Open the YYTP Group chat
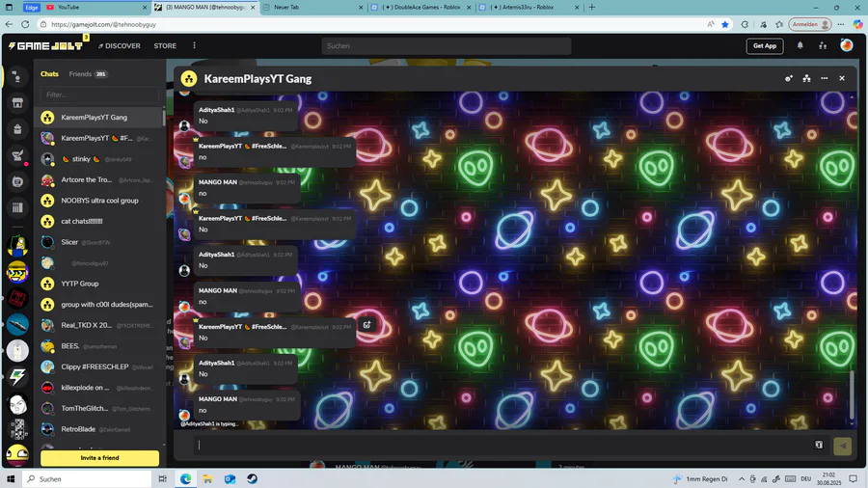 point(99,284)
